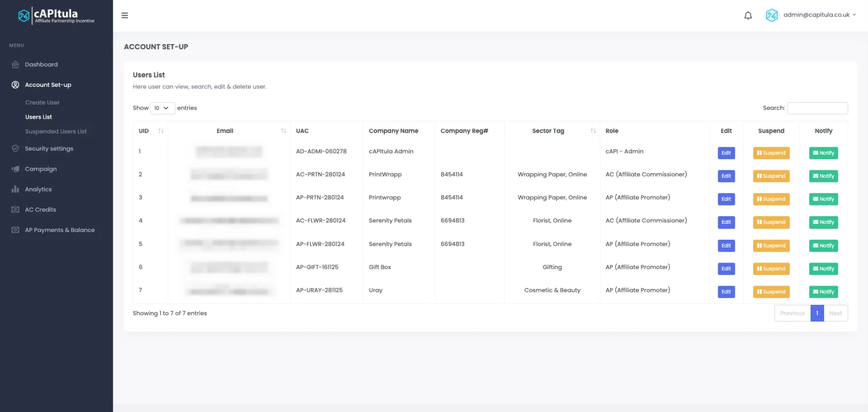868x412 pixels.
Task: Sort table by UID column arrows
Action: (x=161, y=131)
